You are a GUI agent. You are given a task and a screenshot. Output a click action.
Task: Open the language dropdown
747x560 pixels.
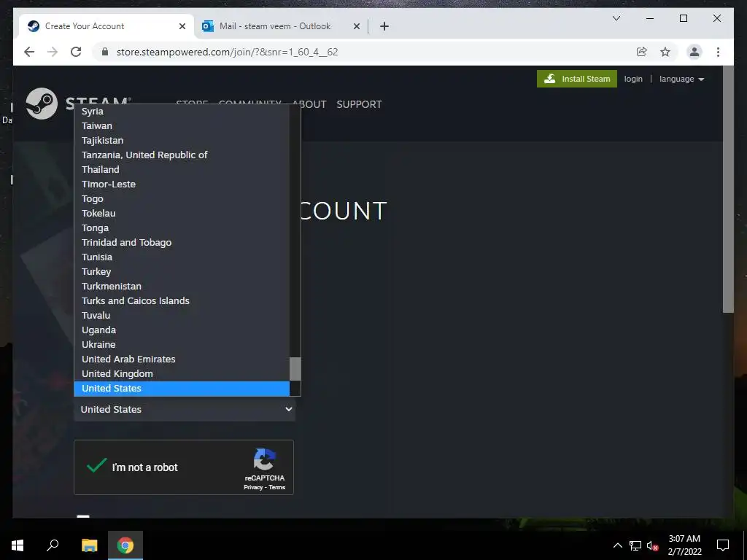pos(681,79)
